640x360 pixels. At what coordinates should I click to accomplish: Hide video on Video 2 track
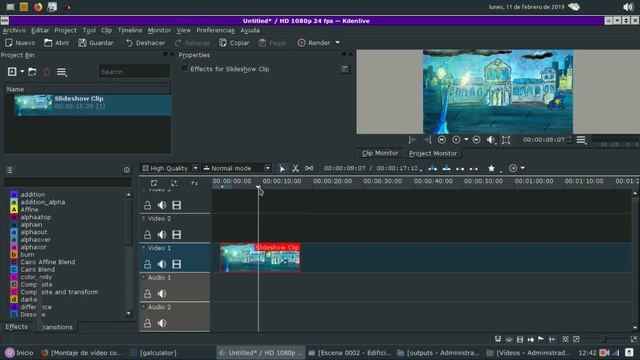click(176, 235)
